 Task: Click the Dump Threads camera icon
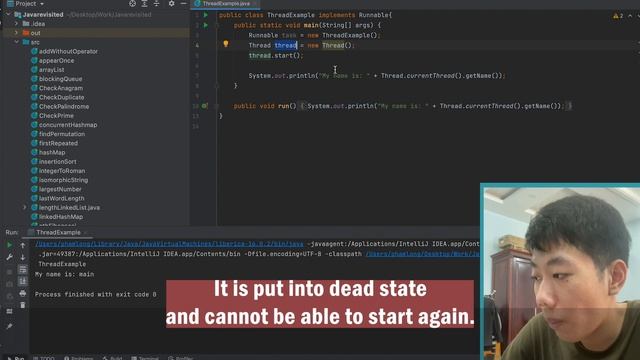(x=9, y=284)
